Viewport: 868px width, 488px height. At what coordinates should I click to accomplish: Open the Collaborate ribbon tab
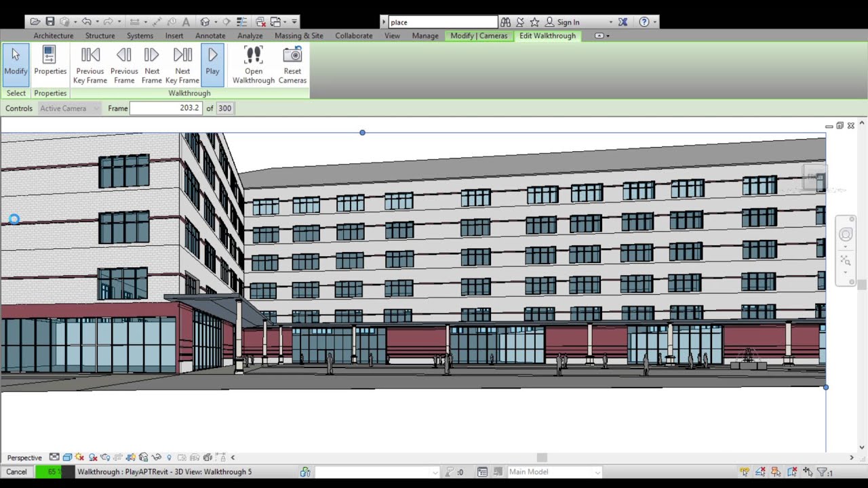[354, 36]
